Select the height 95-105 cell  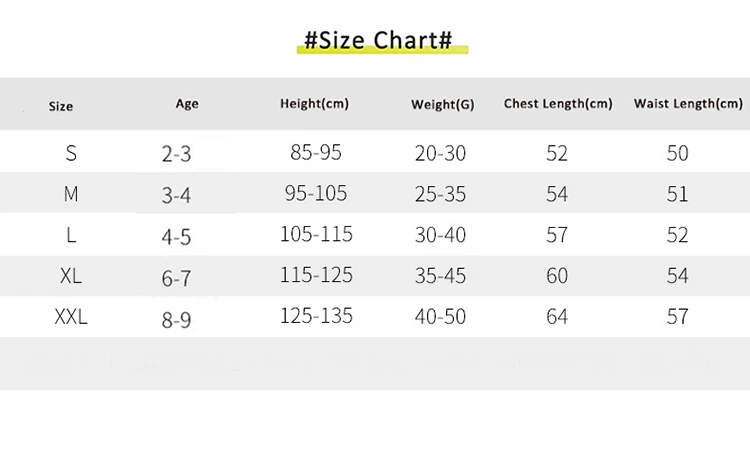tap(316, 194)
